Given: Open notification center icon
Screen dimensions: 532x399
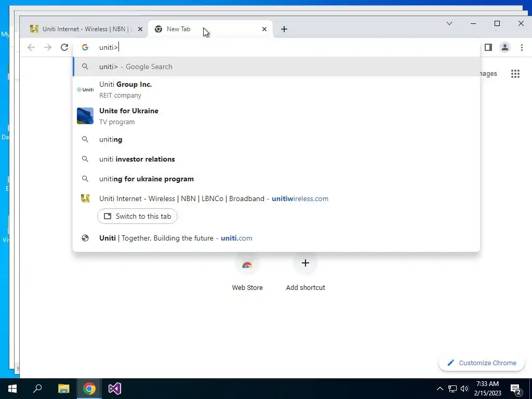Looking at the screenshot, I should click(516, 390).
